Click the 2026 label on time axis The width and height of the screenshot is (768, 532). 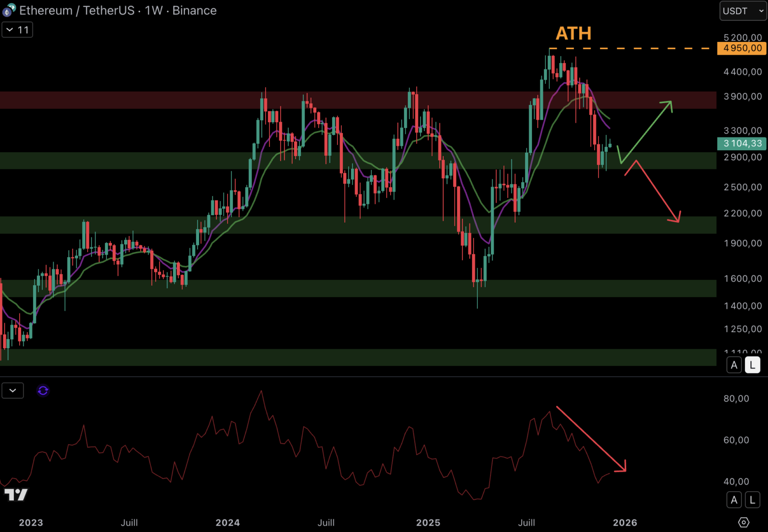[625, 523]
